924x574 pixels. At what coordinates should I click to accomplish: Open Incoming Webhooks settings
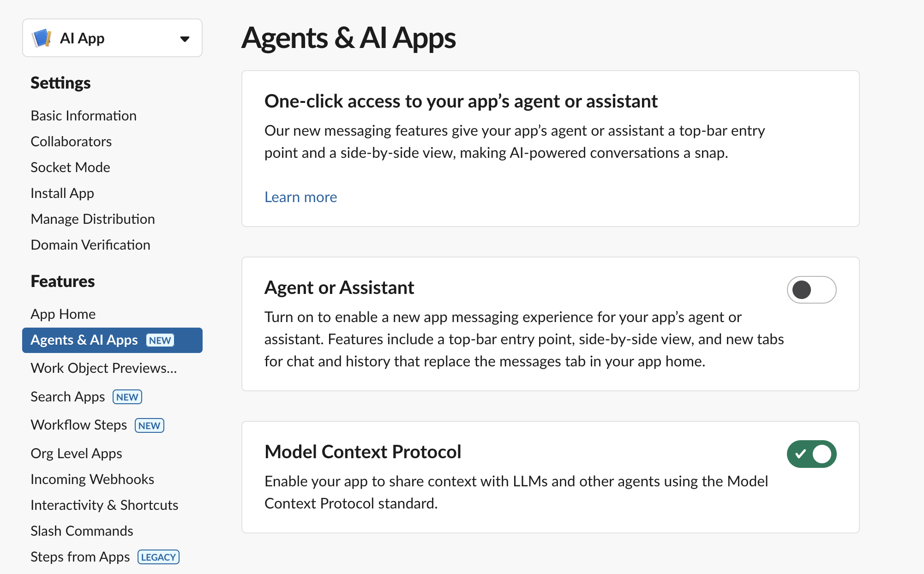click(92, 479)
